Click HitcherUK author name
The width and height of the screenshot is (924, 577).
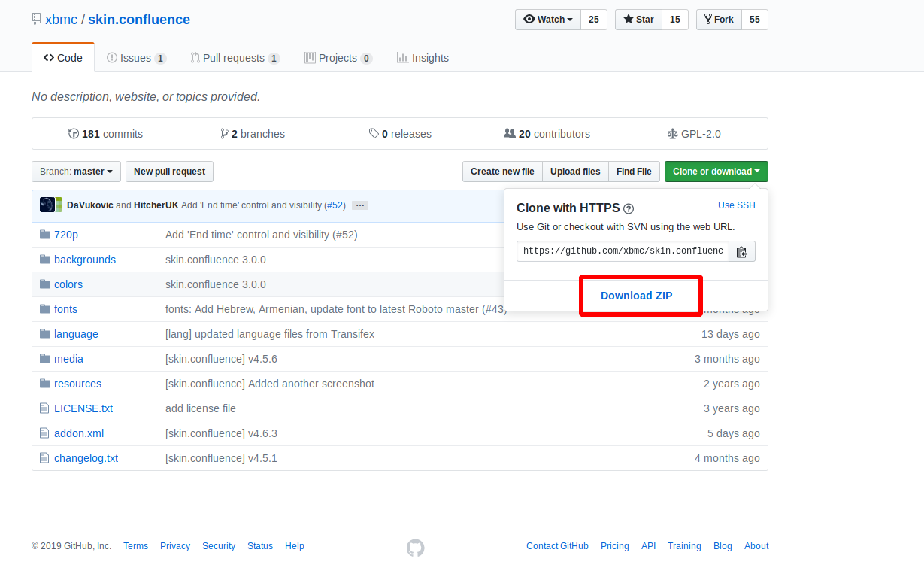156,205
